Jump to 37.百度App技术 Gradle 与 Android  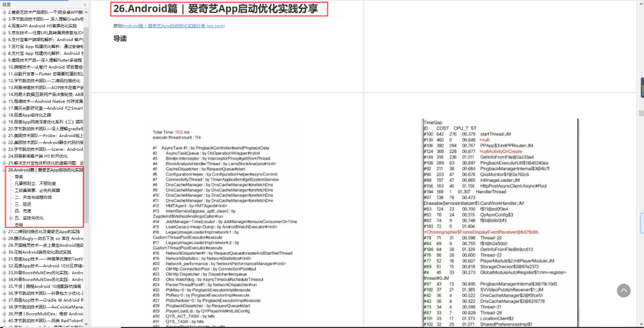[45, 300]
